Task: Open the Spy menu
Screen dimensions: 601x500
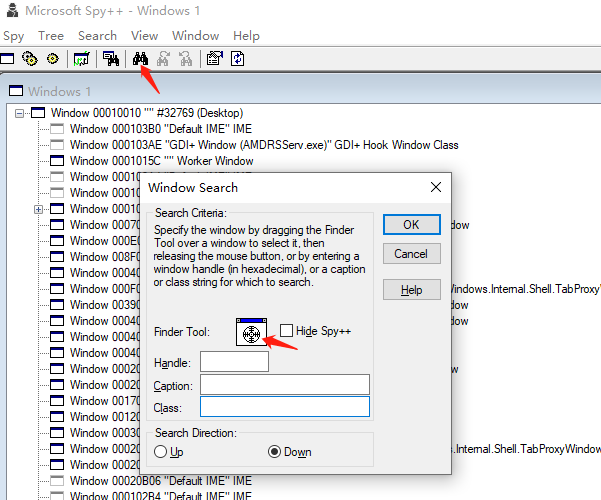Action: [13, 36]
